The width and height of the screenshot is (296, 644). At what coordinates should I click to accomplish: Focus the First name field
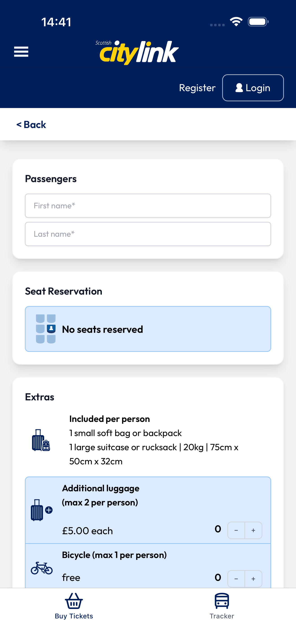(148, 205)
